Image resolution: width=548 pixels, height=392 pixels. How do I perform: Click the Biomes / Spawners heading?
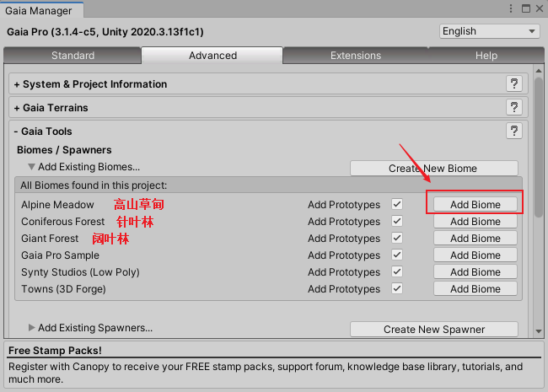tap(64, 150)
